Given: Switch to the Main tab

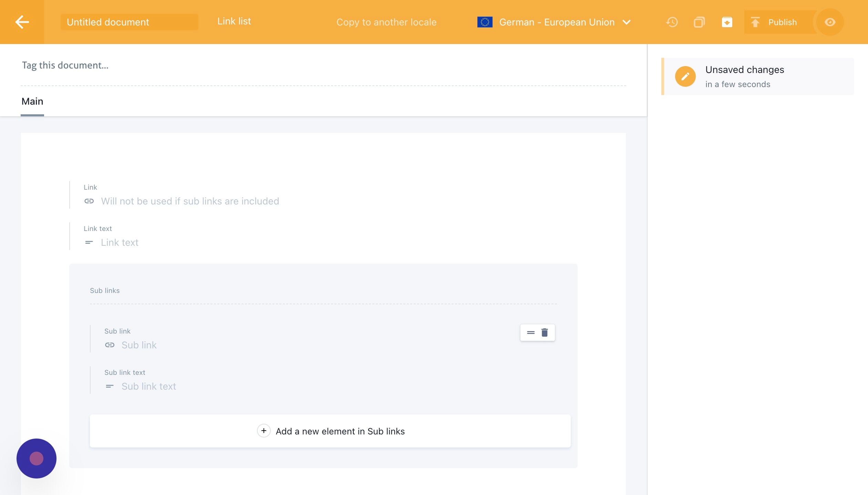Looking at the screenshot, I should pos(32,101).
